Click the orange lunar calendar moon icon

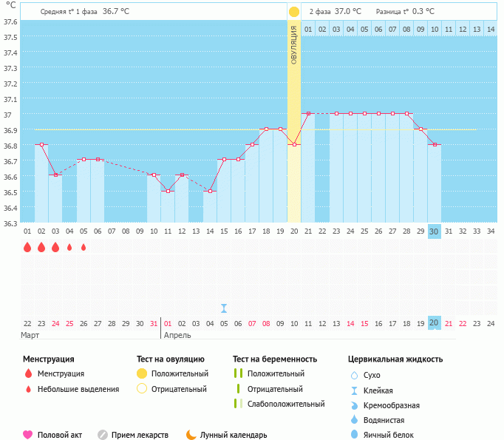[191, 435]
